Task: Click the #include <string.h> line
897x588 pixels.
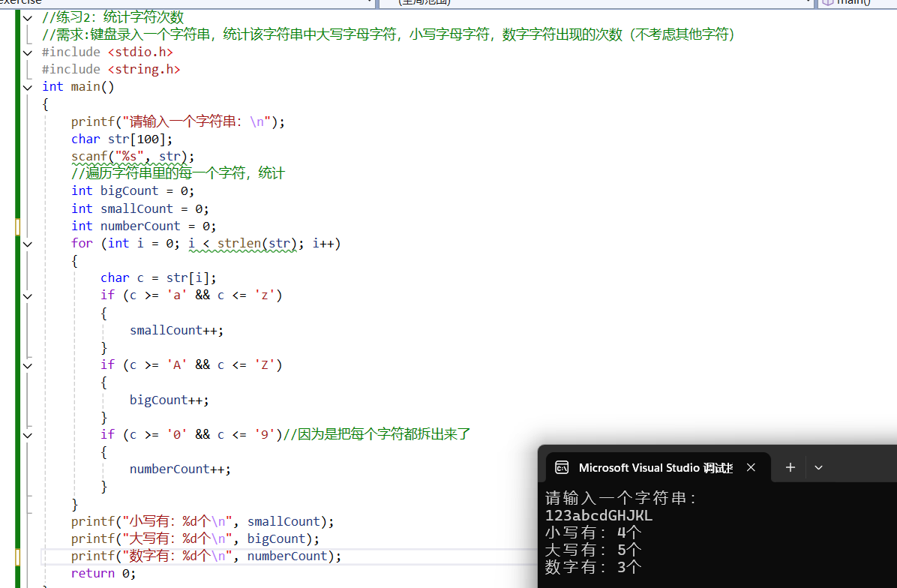Action: (111, 69)
